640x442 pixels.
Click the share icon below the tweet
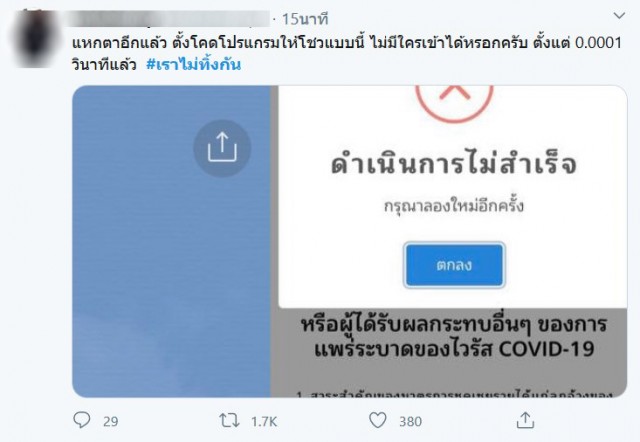pyautogui.click(x=525, y=420)
